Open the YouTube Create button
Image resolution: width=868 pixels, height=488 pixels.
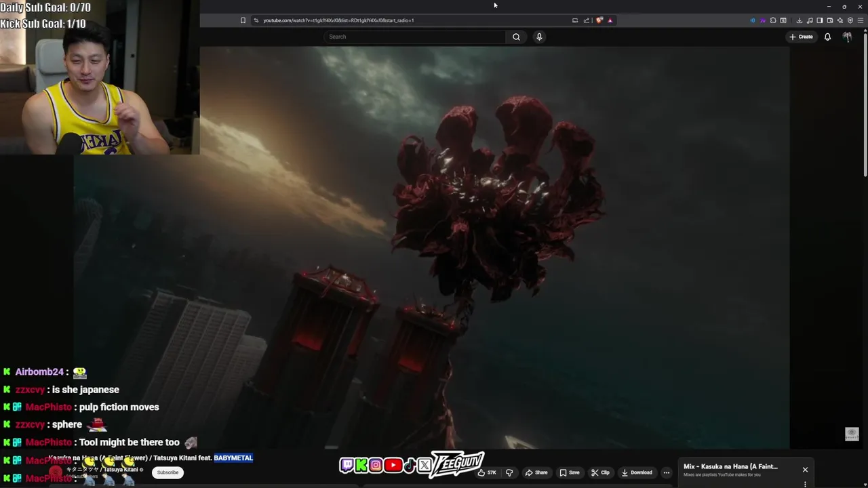[x=801, y=37]
